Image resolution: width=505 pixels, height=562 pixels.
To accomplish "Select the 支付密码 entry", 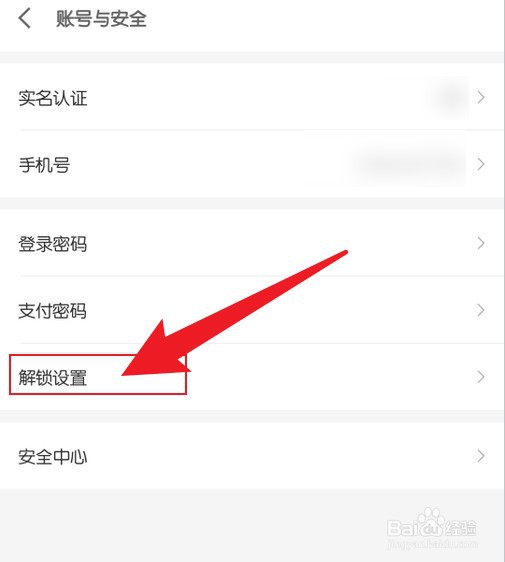I will [252, 310].
